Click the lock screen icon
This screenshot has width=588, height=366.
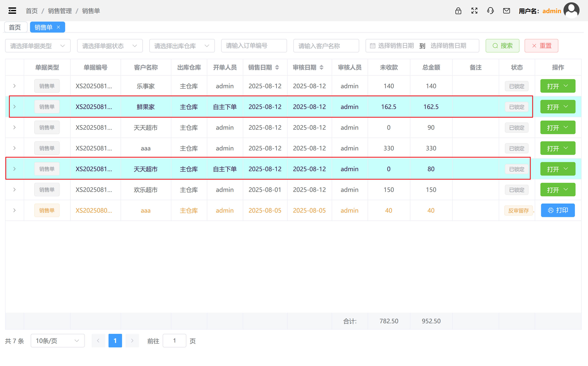pos(458,11)
